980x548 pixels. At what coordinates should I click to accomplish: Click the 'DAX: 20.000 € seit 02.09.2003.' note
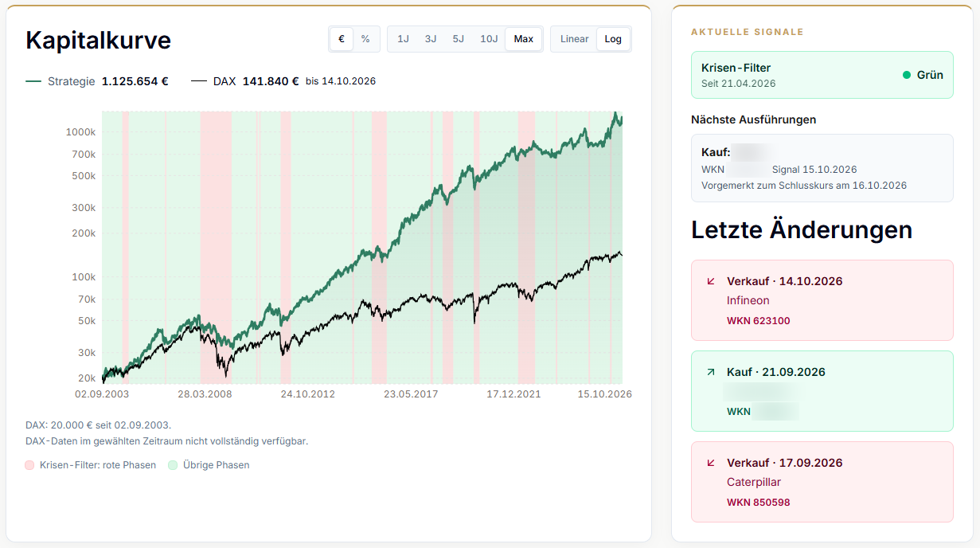[x=98, y=425]
